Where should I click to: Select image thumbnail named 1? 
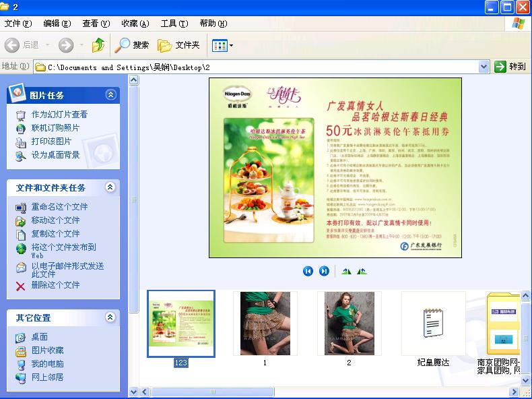point(265,324)
